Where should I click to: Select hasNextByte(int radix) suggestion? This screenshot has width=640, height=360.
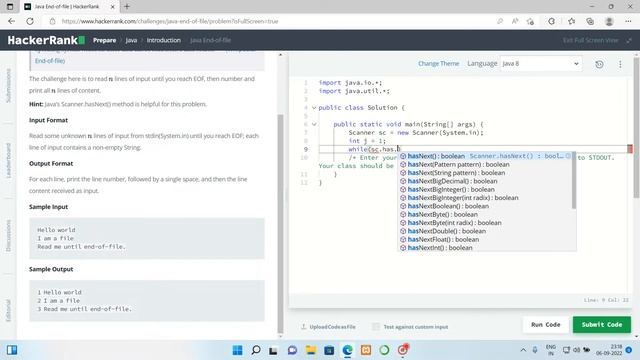pyautogui.click(x=485, y=223)
